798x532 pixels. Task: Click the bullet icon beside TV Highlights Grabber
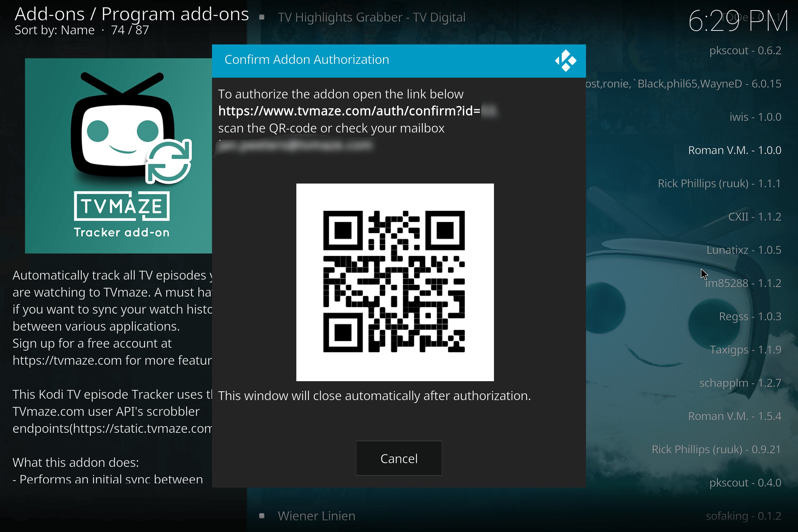[x=261, y=17]
